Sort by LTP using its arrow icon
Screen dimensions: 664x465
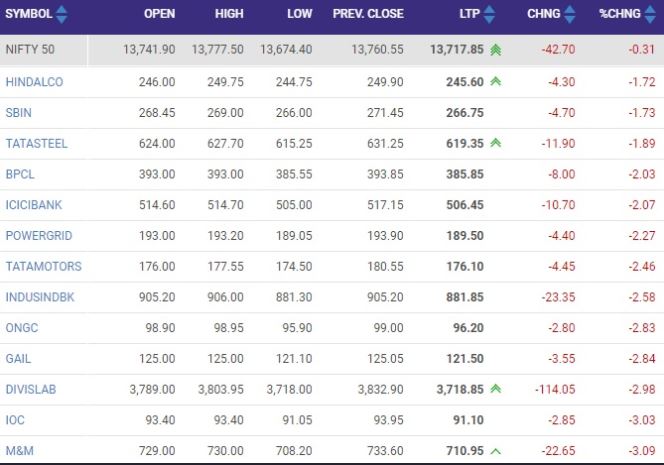click(492, 15)
